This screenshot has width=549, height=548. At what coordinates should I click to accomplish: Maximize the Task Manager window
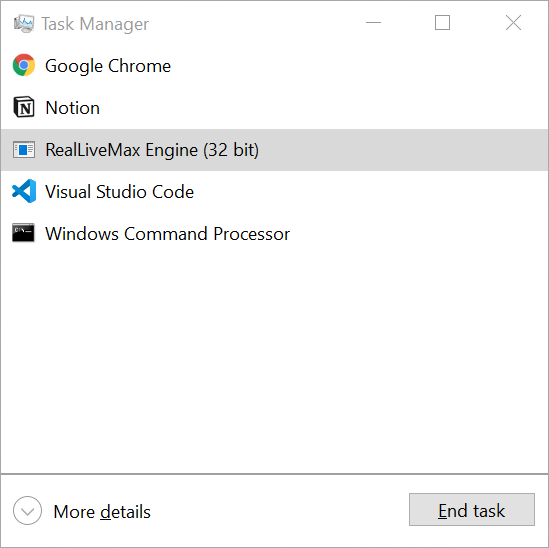(442, 23)
